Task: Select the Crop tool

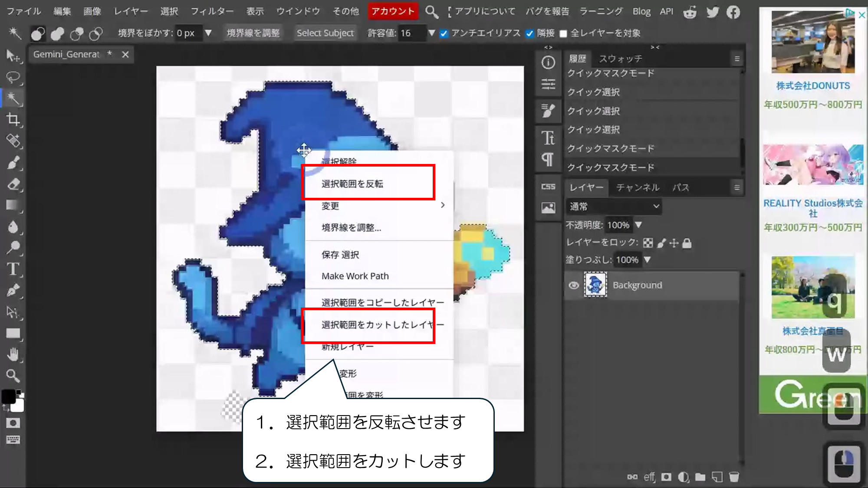Action: [13, 120]
